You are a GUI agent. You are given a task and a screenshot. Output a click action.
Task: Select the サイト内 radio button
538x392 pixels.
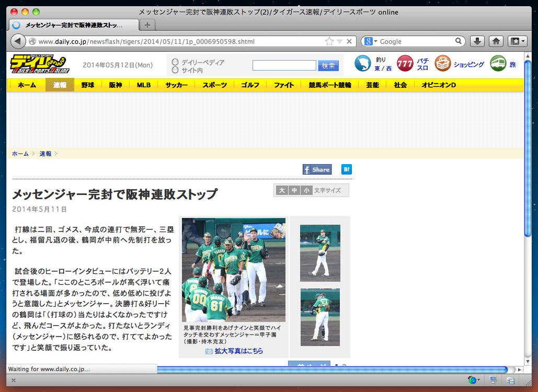[x=175, y=70]
